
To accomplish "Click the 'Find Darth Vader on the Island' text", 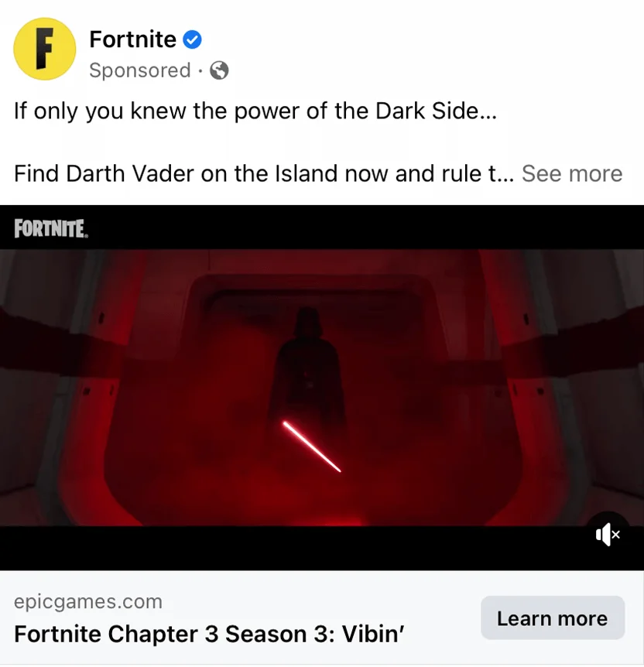I will tap(176, 173).
